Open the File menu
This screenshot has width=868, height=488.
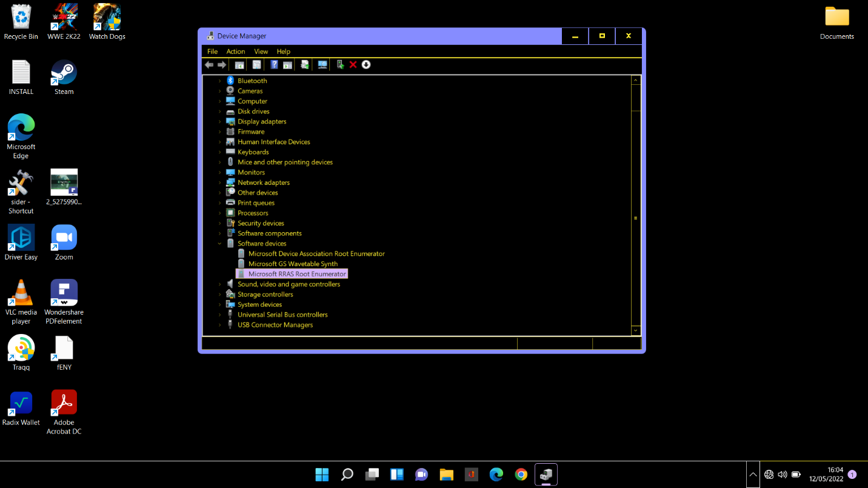pyautogui.click(x=212, y=52)
